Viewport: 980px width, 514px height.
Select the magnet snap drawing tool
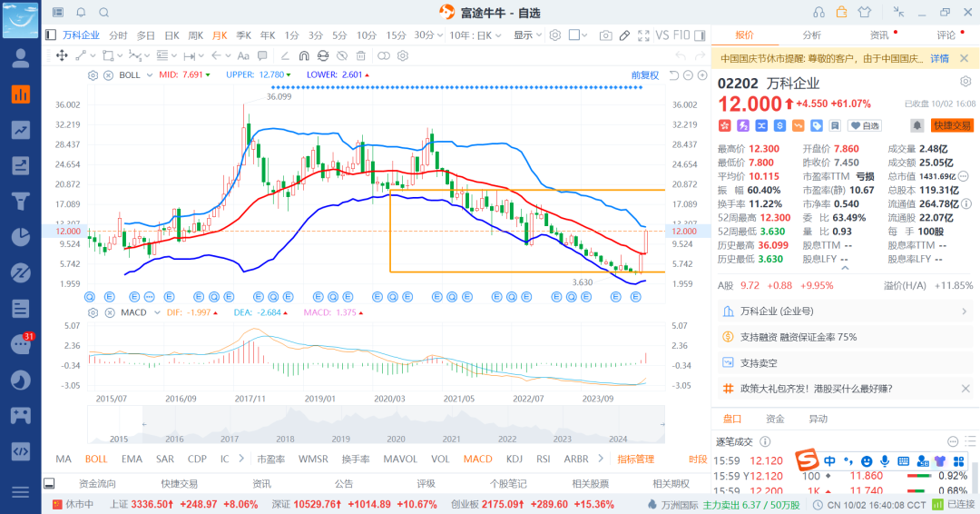tap(302, 55)
